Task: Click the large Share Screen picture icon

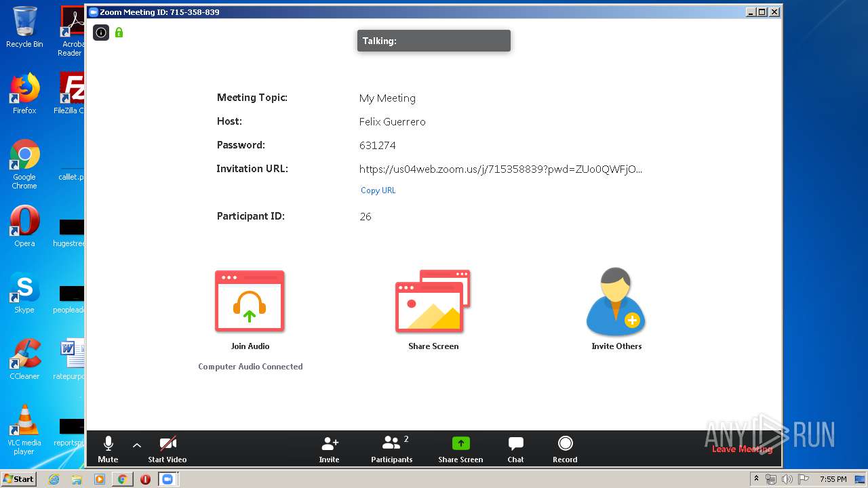Action: click(x=433, y=302)
